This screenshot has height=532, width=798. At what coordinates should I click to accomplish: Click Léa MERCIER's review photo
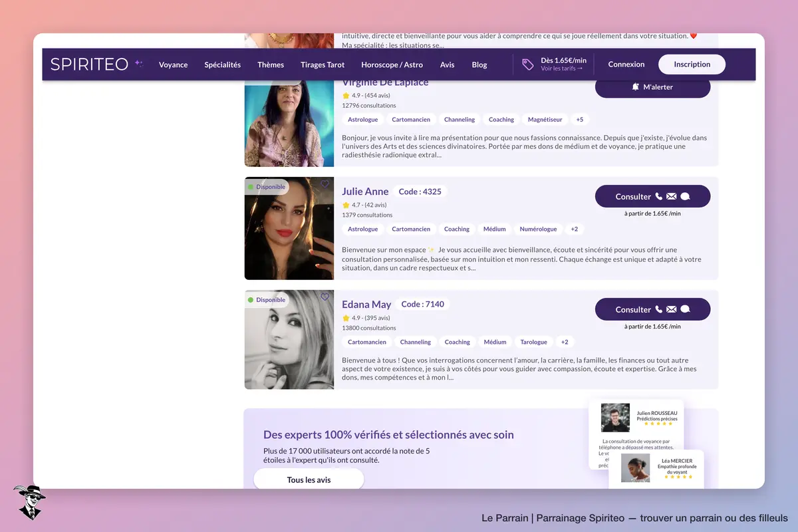(x=636, y=467)
